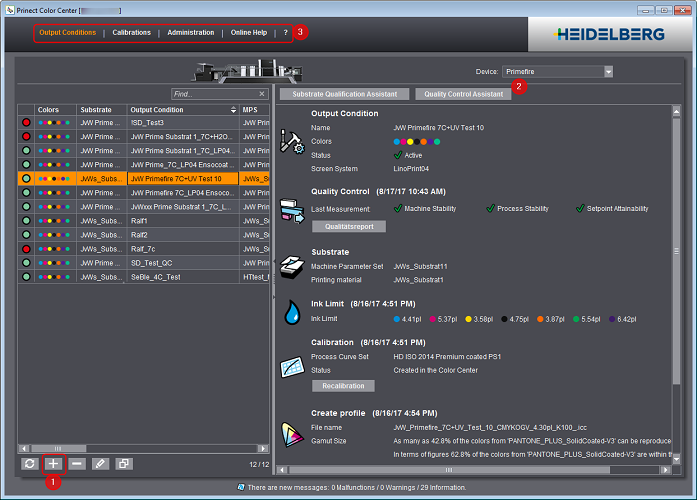
Task: Click the green ink limit swatch 5.54pl
Action: [576, 319]
